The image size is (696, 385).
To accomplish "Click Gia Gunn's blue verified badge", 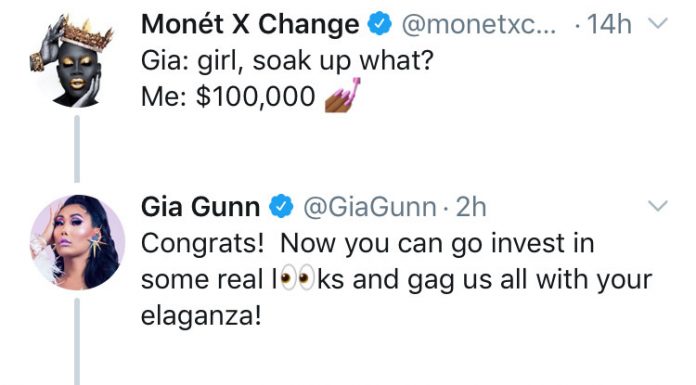I will [281, 207].
